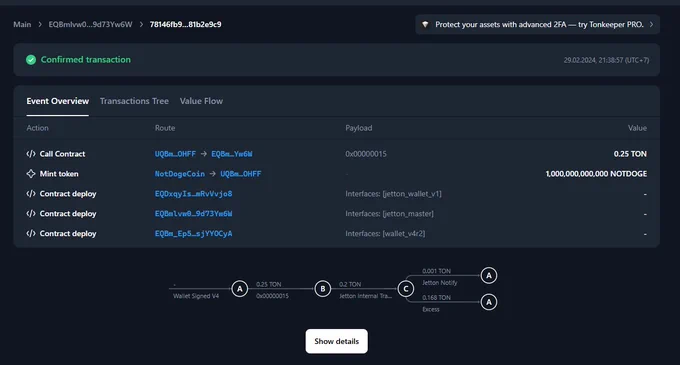This screenshot has width=680, height=365.
Task: Click the Jetton Internal Tra... diagram label
Action: click(365, 296)
